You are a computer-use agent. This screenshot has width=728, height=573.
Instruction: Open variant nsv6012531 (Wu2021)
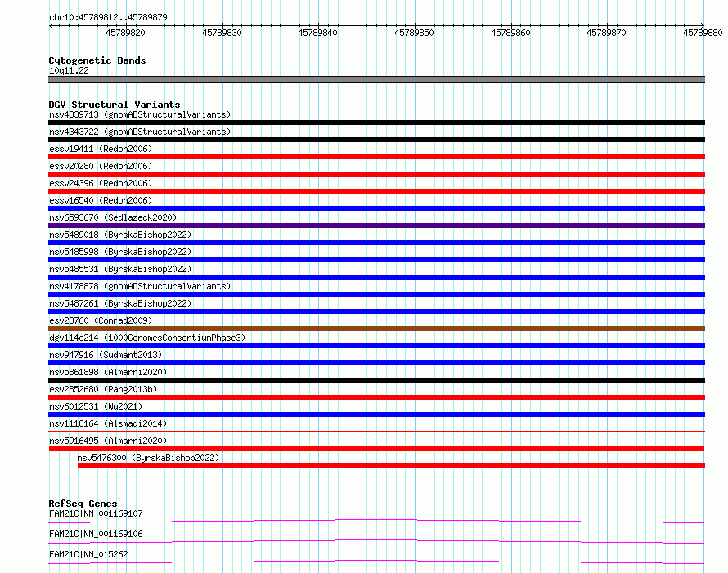[x=96, y=406]
